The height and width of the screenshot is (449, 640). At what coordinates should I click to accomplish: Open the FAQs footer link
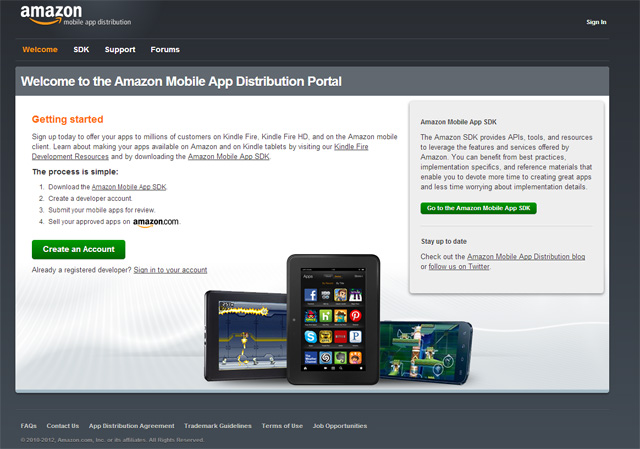(x=29, y=426)
